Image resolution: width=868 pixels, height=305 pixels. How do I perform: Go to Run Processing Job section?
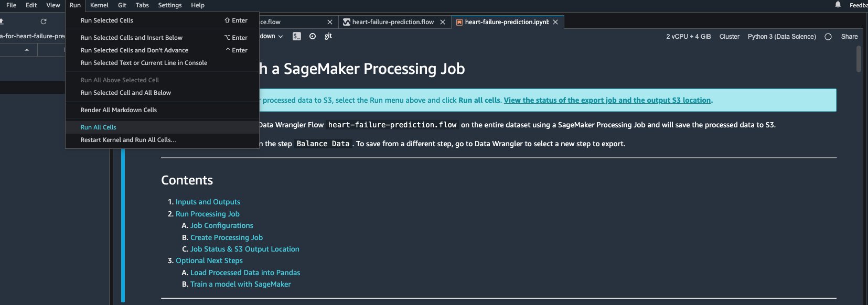click(208, 214)
